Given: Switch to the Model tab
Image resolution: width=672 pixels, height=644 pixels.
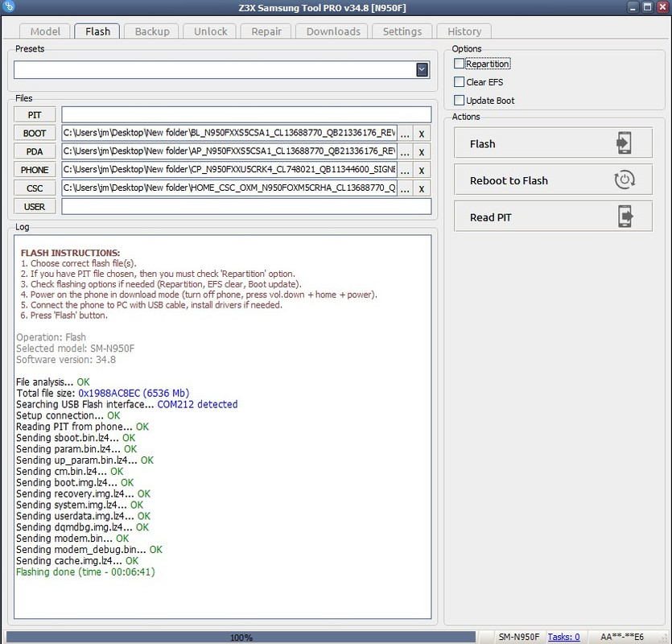Looking at the screenshot, I should (x=45, y=31).
